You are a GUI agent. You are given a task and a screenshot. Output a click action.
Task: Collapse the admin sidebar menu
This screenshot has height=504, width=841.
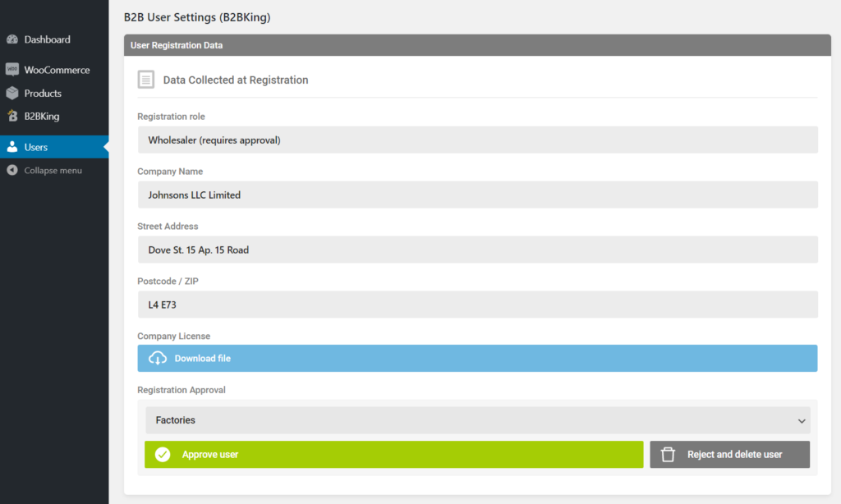point(54,170)
